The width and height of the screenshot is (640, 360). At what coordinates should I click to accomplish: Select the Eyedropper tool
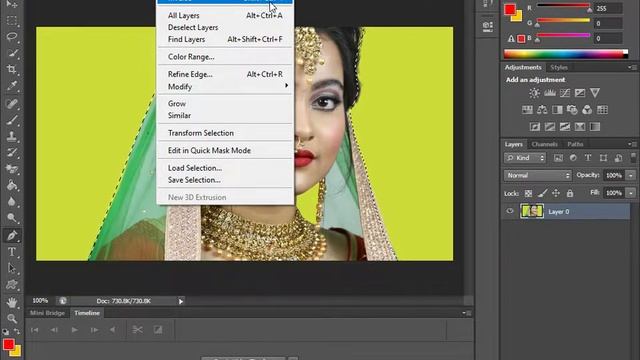pos(12,86)
